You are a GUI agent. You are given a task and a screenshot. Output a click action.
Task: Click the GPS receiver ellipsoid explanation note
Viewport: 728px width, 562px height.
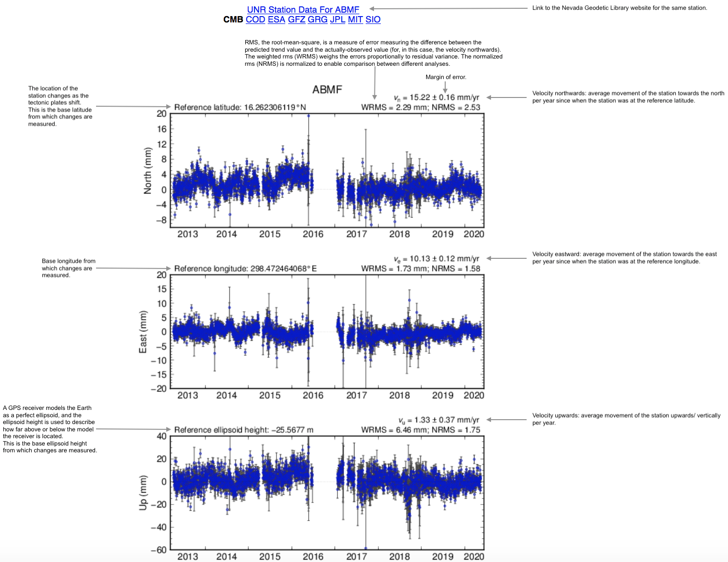click(x=50, y=429)
